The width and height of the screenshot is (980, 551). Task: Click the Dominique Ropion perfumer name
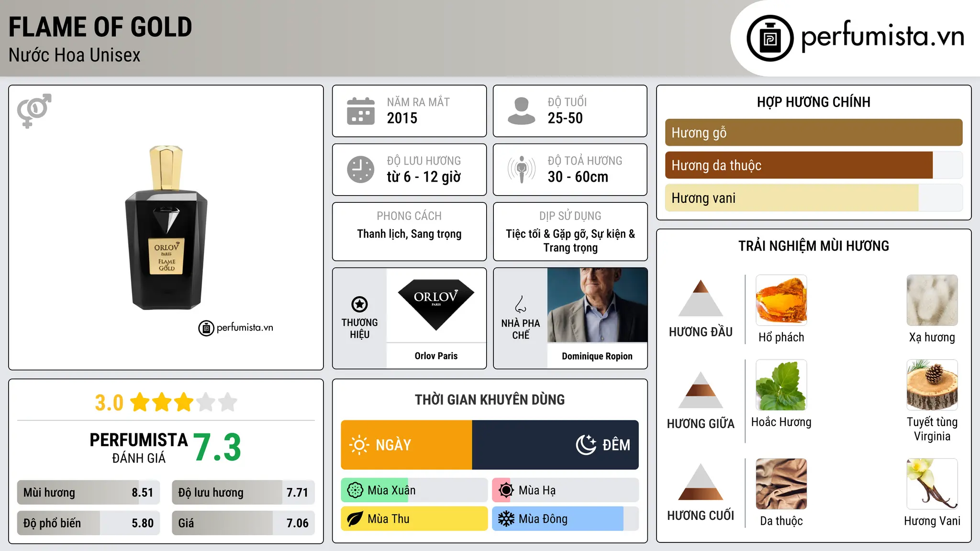click(597, 356)
